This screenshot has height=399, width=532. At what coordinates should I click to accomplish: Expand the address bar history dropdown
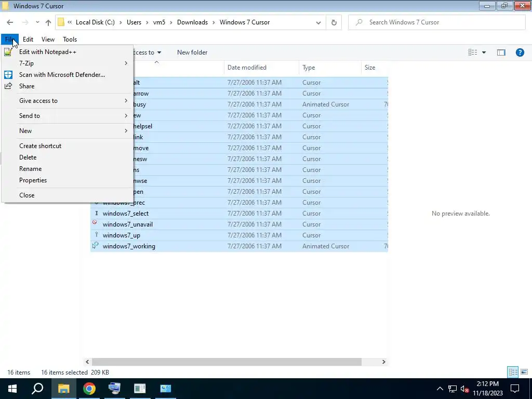pyautogui.click(x=318, y=22)
